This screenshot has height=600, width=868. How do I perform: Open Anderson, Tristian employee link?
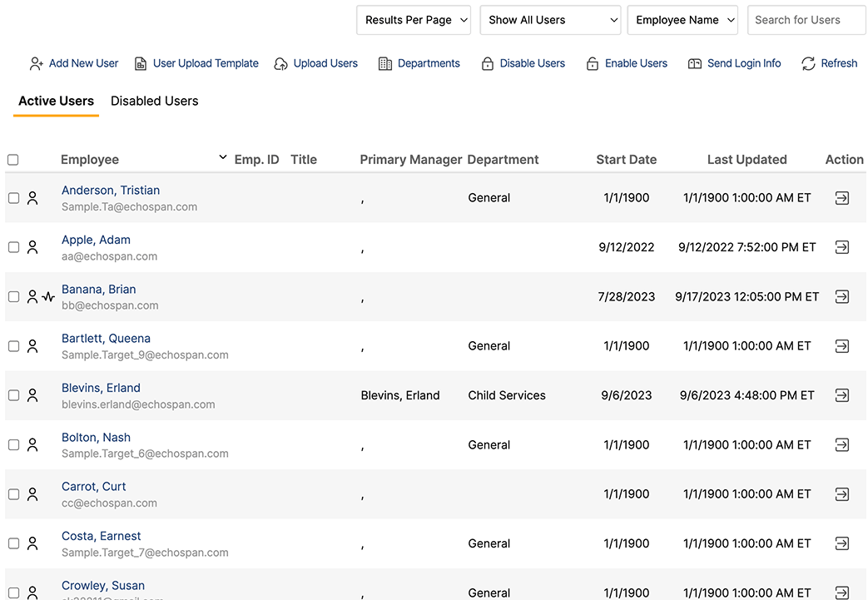pos(111,191)
